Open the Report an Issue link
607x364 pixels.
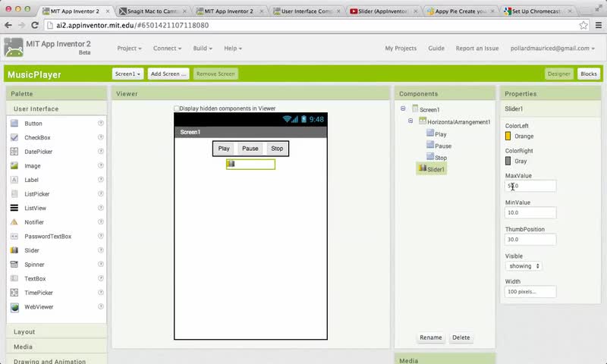click(477, 49)
